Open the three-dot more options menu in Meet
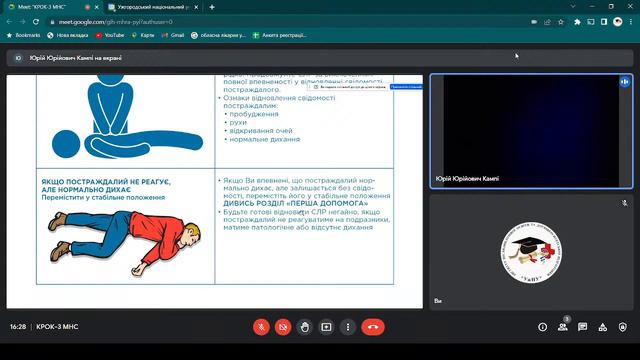 (x=348, y=327)
